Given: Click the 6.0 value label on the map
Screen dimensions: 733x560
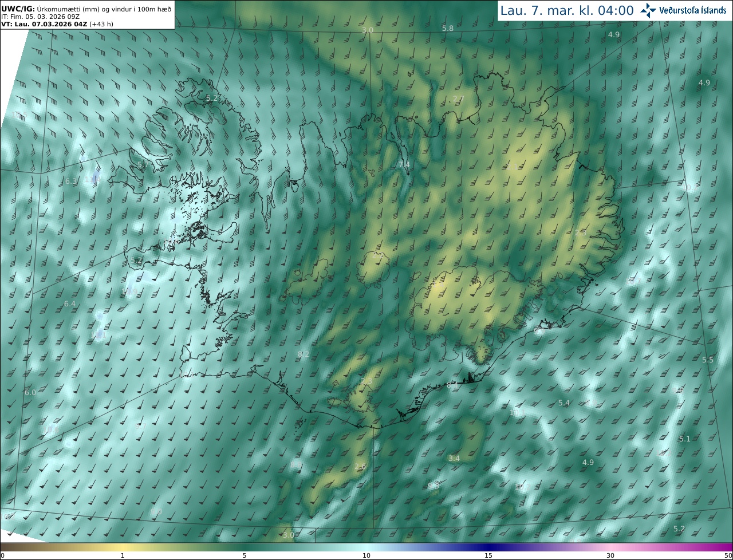Looking at the screenshot, I should pyautogui.click(x=30, y=392).
